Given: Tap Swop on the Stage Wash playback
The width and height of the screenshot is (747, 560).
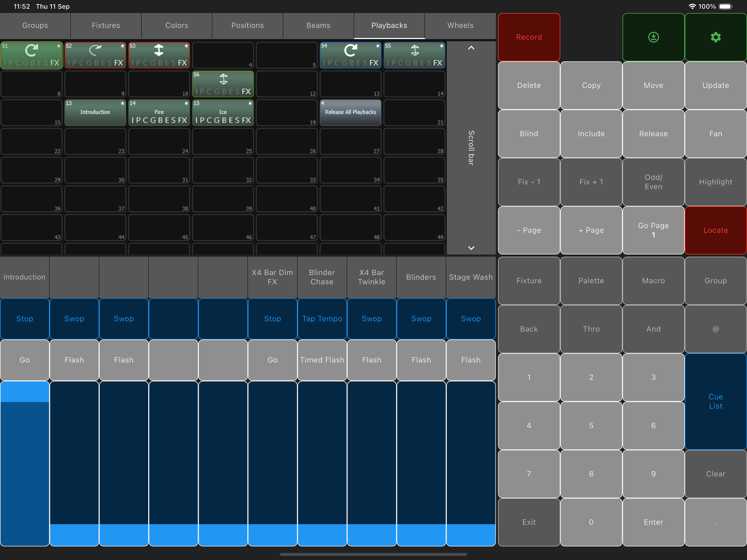Looking at the screenshot, I should (471, 319).
